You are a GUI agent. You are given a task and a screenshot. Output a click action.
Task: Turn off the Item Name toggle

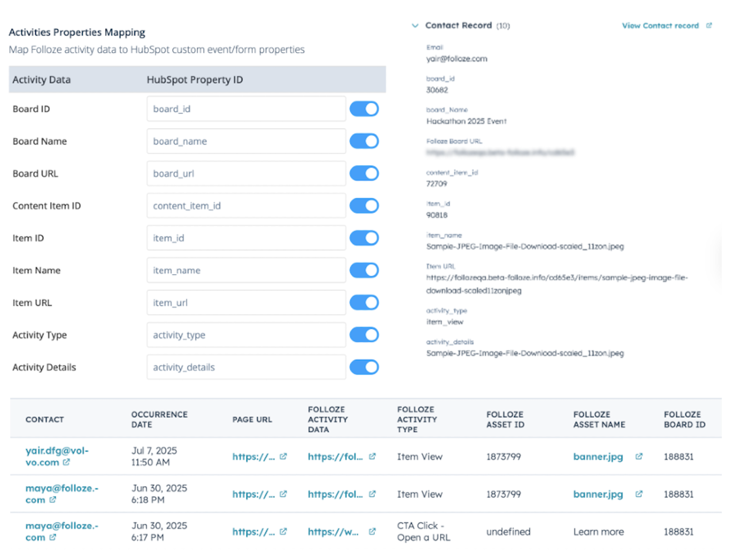coord(364,271)
